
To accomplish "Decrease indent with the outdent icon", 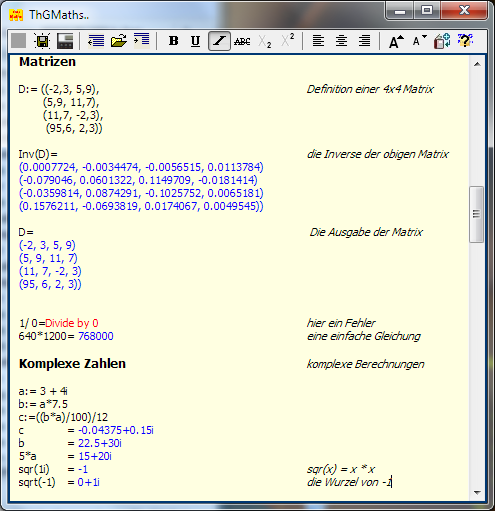I will point(96,41).
